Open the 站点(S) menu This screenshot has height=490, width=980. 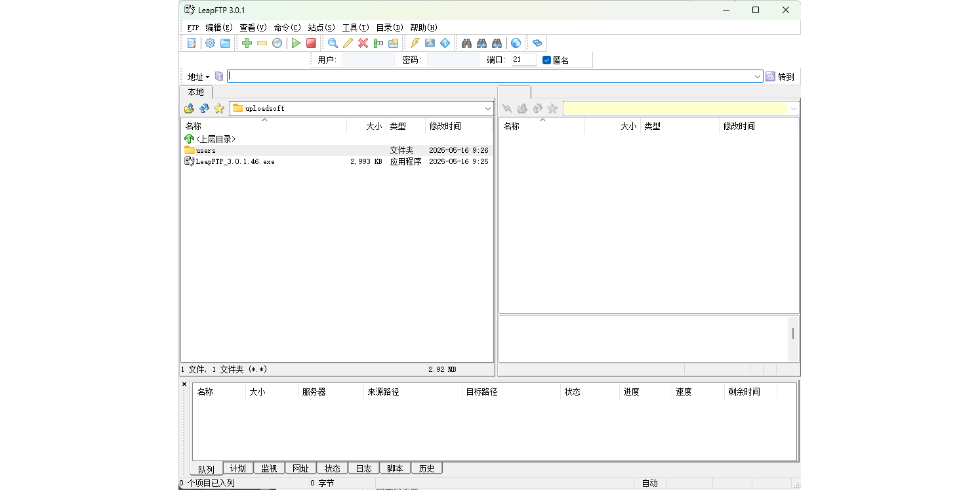[321, 28]
